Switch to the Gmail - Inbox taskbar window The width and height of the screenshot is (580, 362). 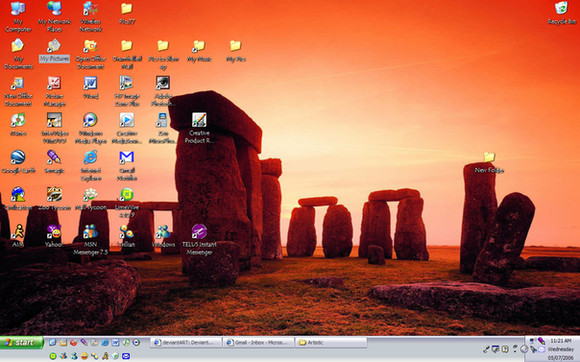[259, 342]
